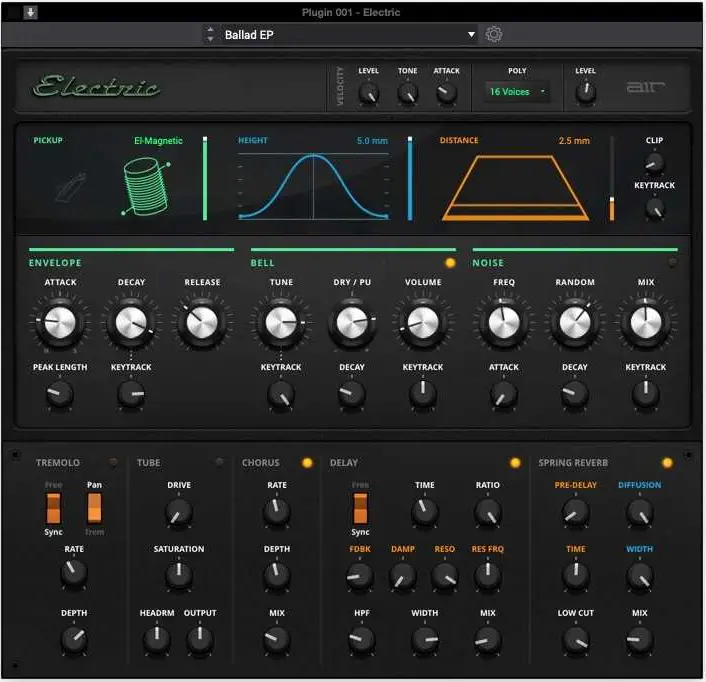
Task: Click the Velocity Level knob
Action: coord(368,94)
